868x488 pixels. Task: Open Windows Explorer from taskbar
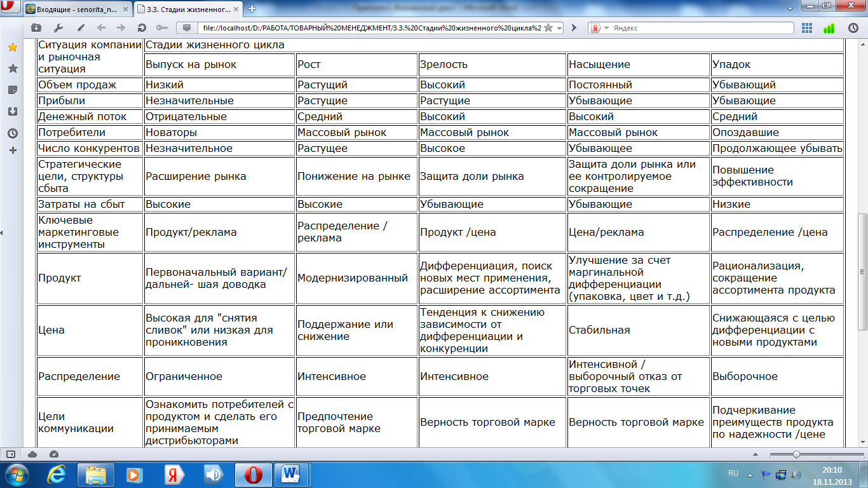96,474
